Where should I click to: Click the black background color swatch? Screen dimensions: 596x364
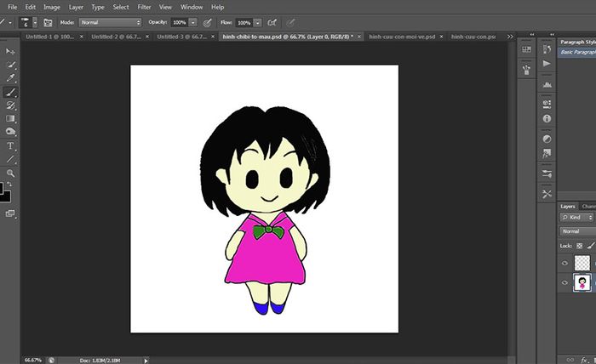pyautogui.click(x=5, y=197)
